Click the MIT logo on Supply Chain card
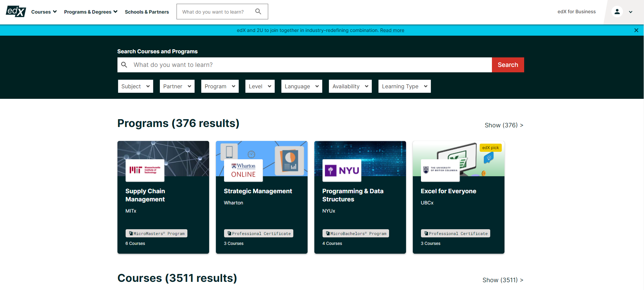644x290 pixels. tap(145, 170)
